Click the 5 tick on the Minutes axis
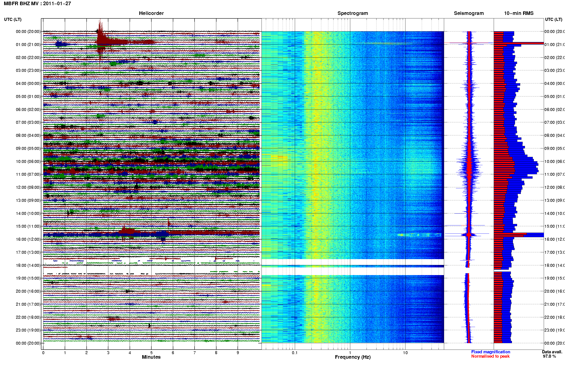Image resolution: width=588 pixels, height=368 pixels. click(151, 353)
